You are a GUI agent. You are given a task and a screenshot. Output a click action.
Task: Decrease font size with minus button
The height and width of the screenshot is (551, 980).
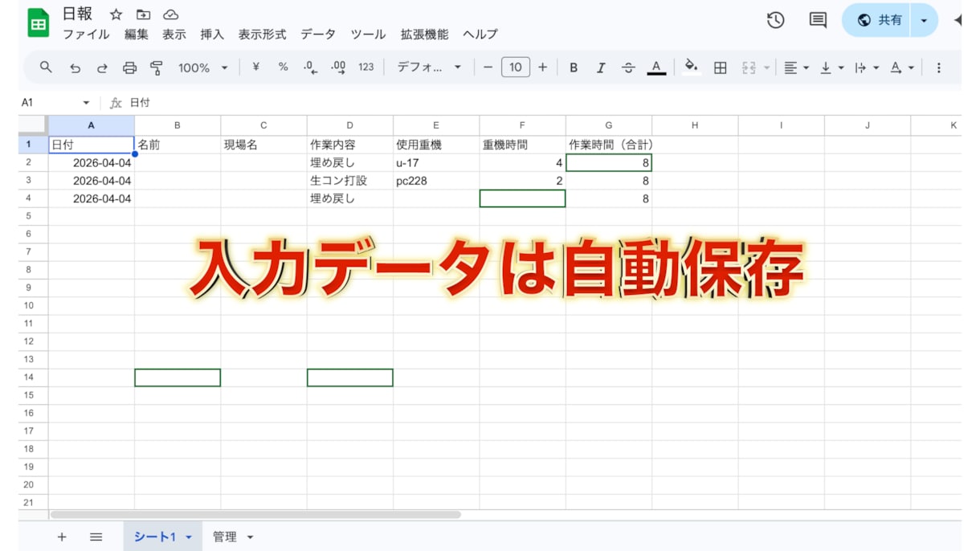click(488, 67)
